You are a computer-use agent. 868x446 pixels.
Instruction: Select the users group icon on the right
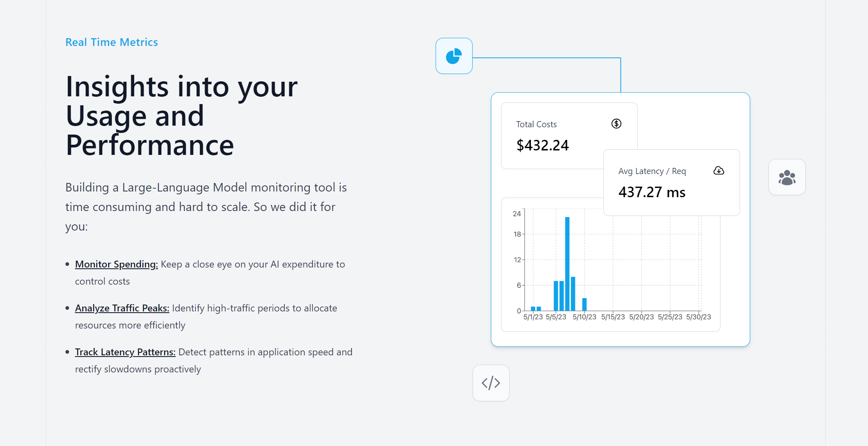click(787, 177)
